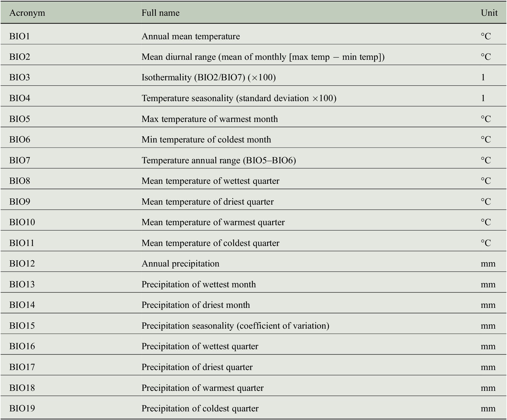Click the Annual precipitation text
The image size is (507, 420).
pyautogui.click(x=180, y=264)
